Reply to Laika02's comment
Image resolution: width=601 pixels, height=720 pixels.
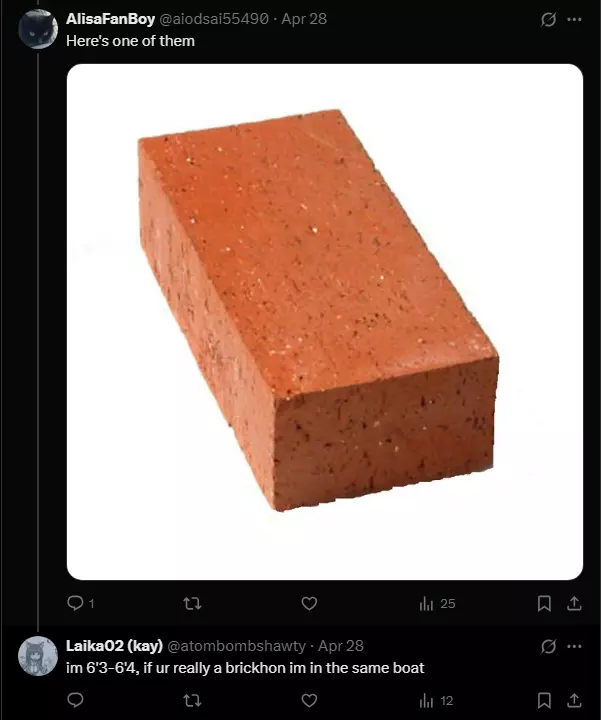click(75, 700)
